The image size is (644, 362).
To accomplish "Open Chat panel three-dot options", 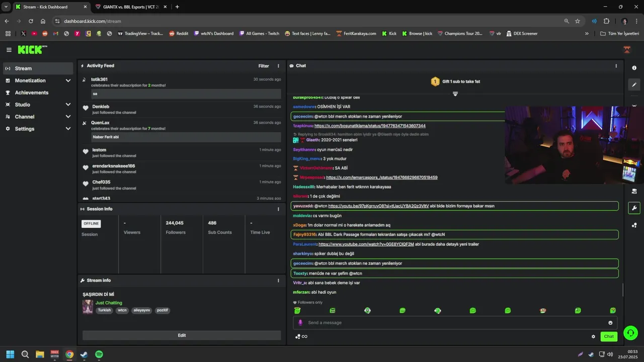I will click(616, 66).
